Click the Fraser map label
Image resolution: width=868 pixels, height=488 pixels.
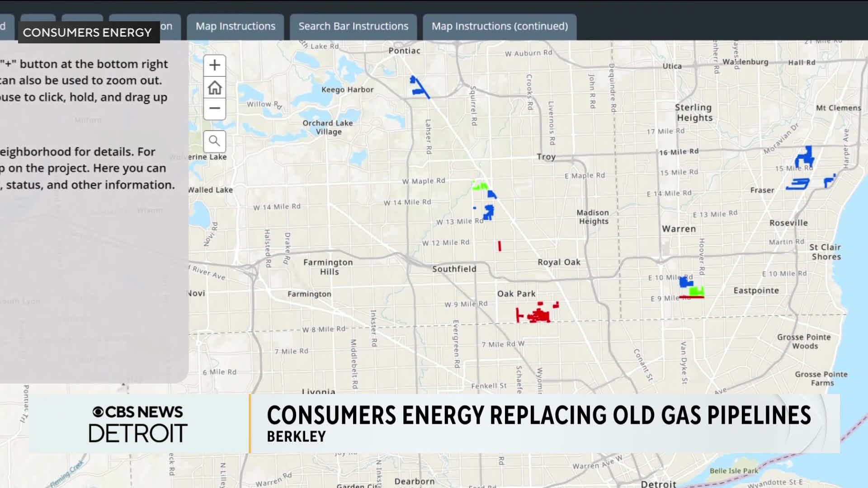click(762, 190)
